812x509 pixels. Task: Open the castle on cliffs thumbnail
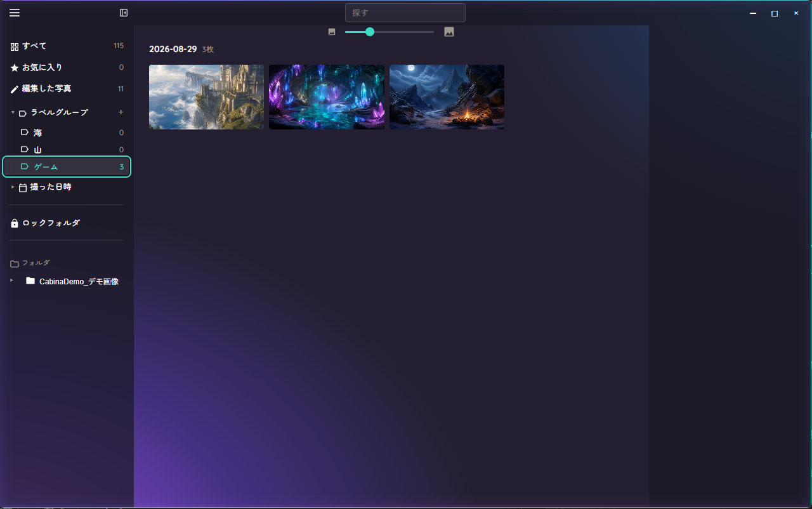point(206,97)
